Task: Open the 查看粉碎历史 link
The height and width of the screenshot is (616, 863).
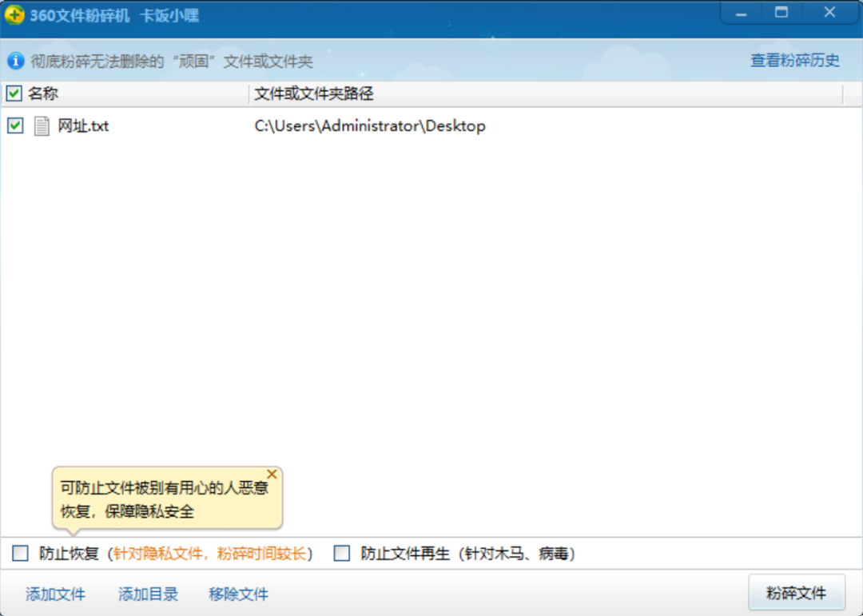Action: click(x=795, y=61)
